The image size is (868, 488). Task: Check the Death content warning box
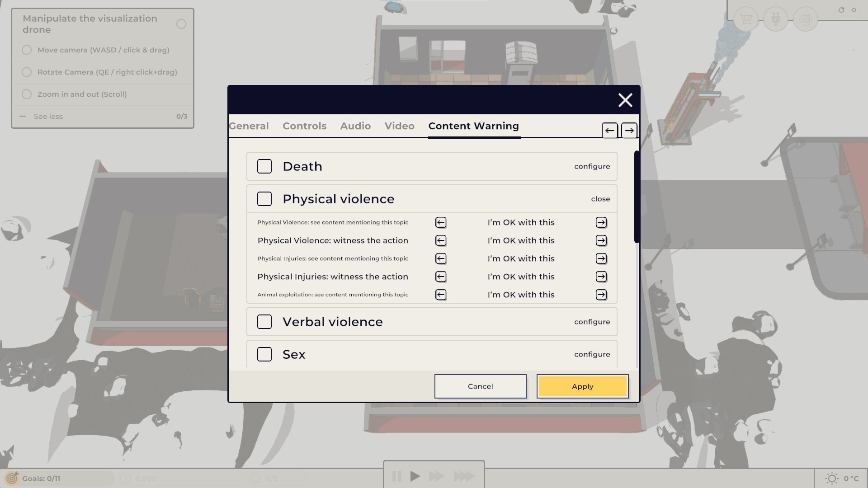click(264, 166)
